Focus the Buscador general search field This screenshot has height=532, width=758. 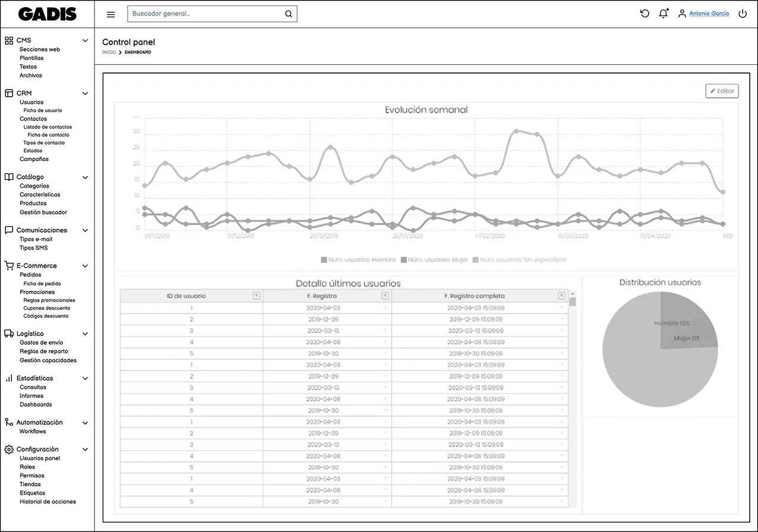pos(205,14)
